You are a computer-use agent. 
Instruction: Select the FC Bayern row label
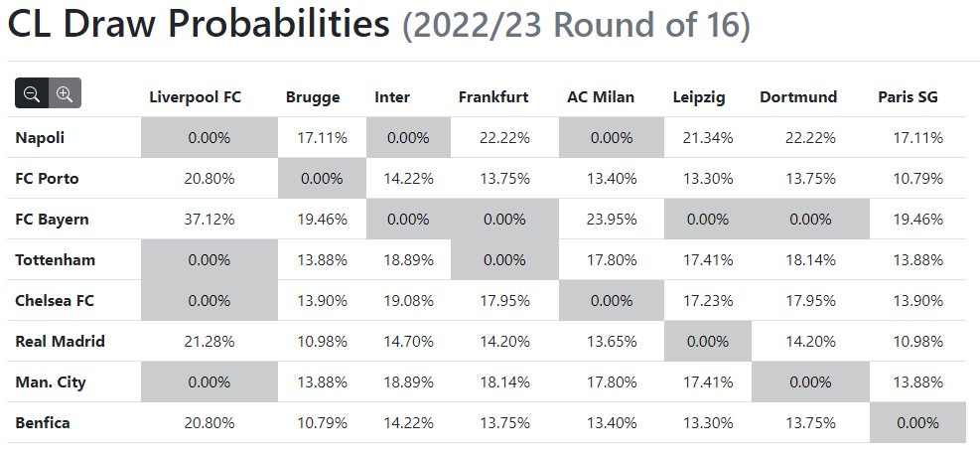[x=52, y=220]
